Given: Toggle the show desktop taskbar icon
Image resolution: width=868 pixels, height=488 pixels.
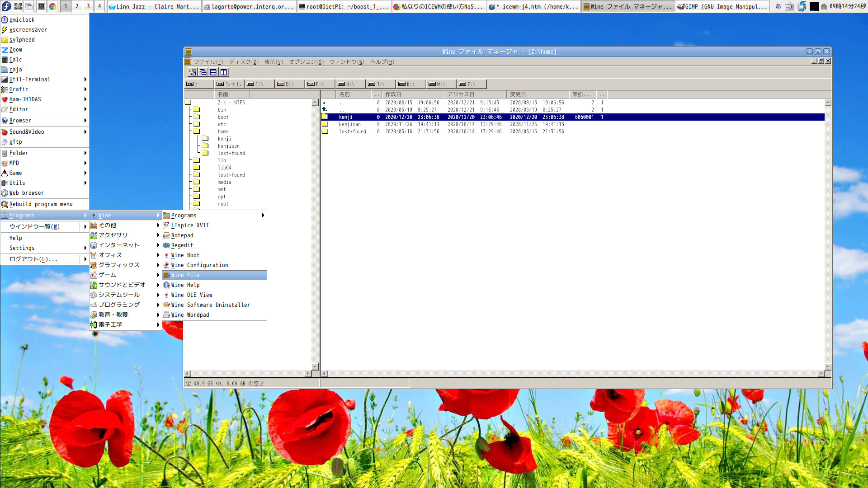Looking at the screenshot, I should point(18,6).
